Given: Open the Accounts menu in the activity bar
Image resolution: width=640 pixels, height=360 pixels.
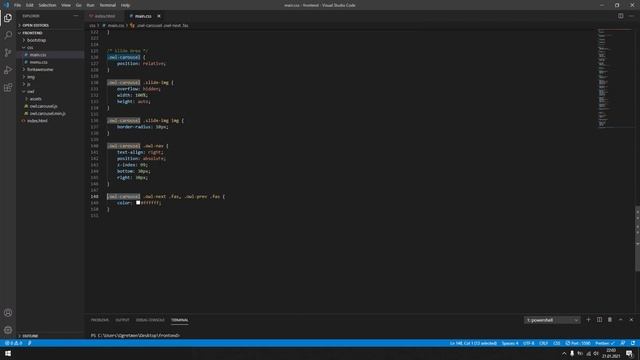Looking at the screenshot, I should coord(8,313).
